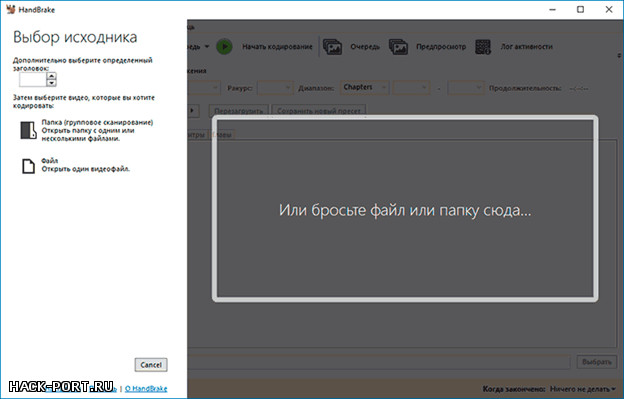The width and height of the screenshot is (624, 399).
Task: Click the destination path field
Action: [380, 362]
